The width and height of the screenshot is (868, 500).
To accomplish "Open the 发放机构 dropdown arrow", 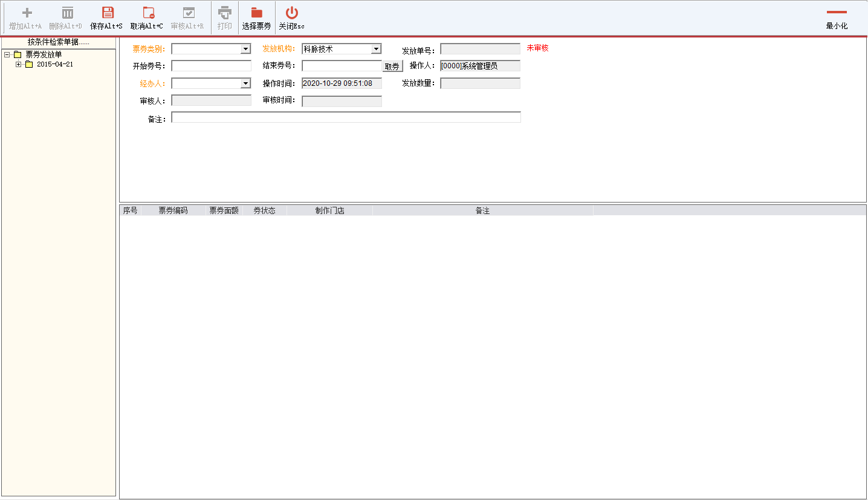I will click(376, 49).
